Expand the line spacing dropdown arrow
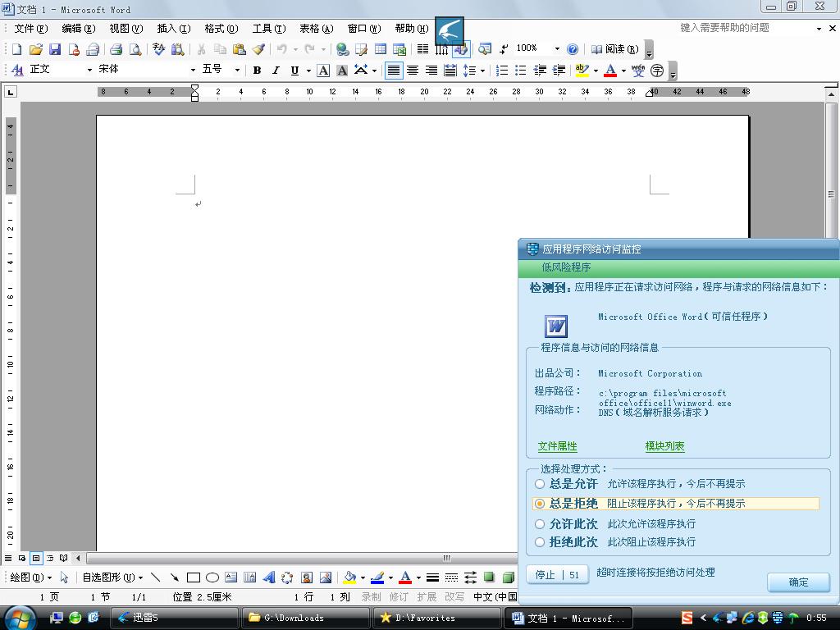This screenshot has height=630, width=840. click(x=482, y=71)
